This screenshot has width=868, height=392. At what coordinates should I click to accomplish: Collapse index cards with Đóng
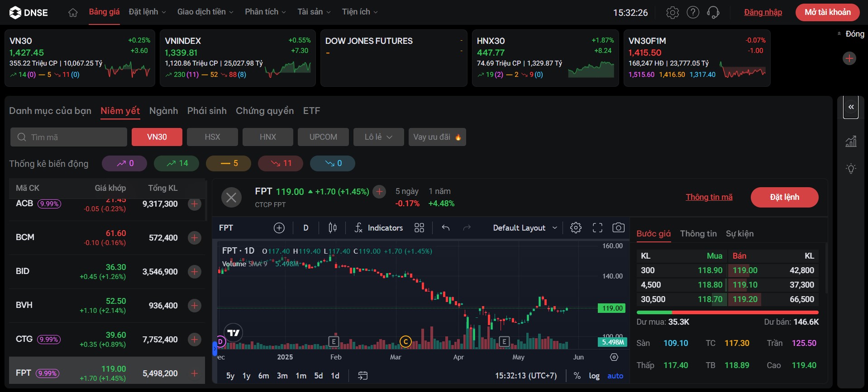click(x=850, y=34)
